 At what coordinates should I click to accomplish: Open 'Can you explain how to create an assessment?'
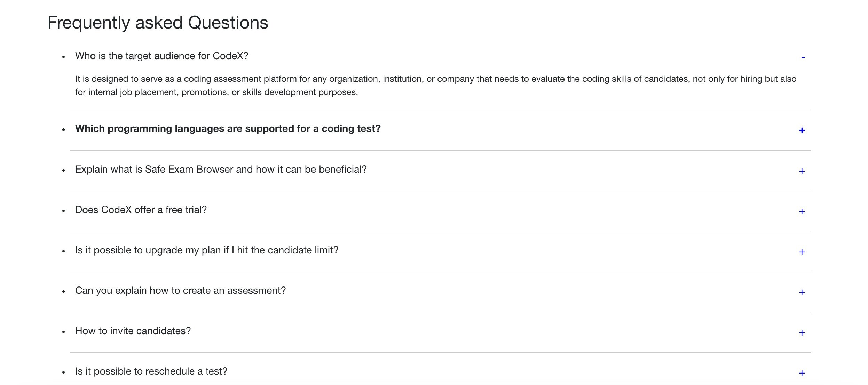pos(180,291)
